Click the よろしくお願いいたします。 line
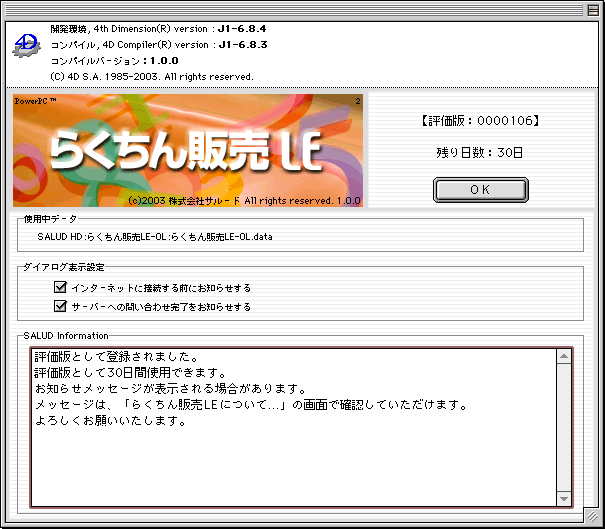This screenshot has width=605, height=529. [111, 421]
